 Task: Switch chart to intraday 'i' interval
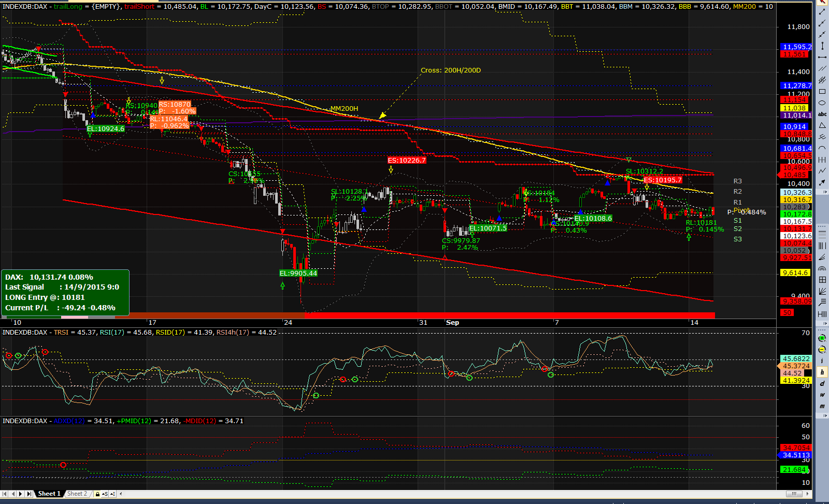822,361
